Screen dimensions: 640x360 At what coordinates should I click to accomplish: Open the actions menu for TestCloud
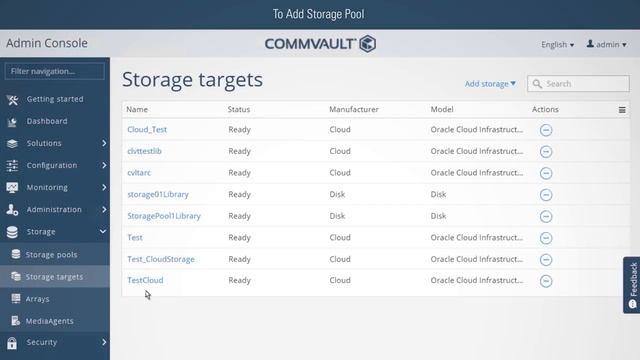[x=546, y=281]
